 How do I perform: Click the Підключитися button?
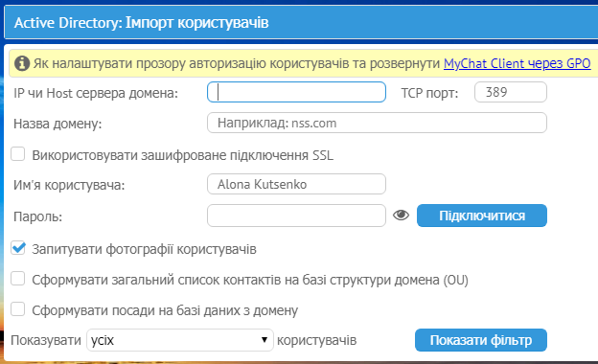[482, 216]
